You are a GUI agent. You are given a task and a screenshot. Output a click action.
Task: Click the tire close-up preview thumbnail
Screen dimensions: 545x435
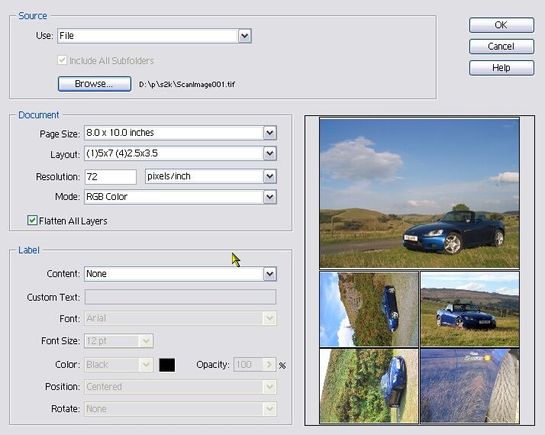pos(470,386)
